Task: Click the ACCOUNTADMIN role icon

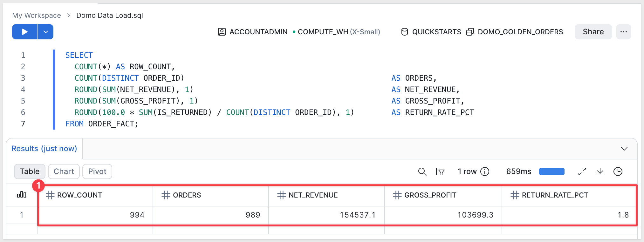Action: [222, 32]
